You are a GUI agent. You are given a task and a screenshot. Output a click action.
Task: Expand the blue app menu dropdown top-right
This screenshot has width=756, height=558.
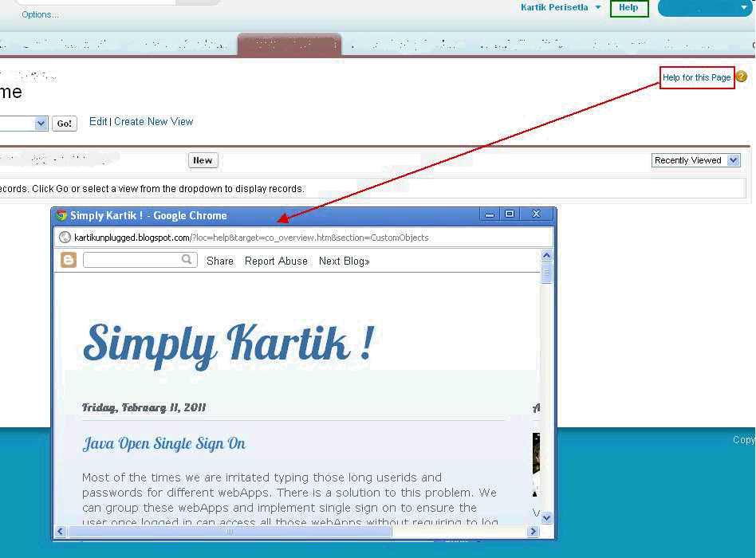click(x=744, y=8)
